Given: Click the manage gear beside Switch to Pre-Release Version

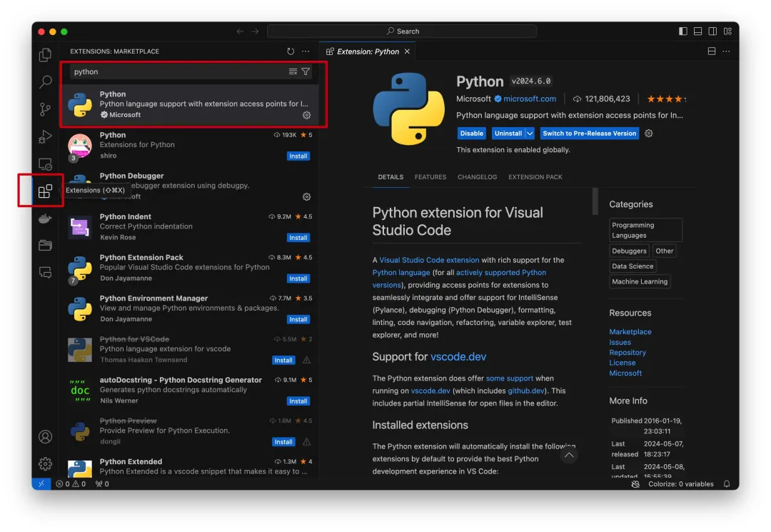Looking at the screenshot, I should click(x=648, y=134).
